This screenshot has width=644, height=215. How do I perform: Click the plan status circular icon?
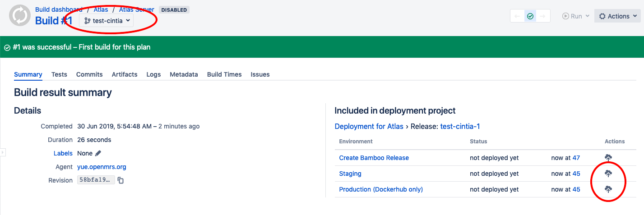(x=20, y=16)
